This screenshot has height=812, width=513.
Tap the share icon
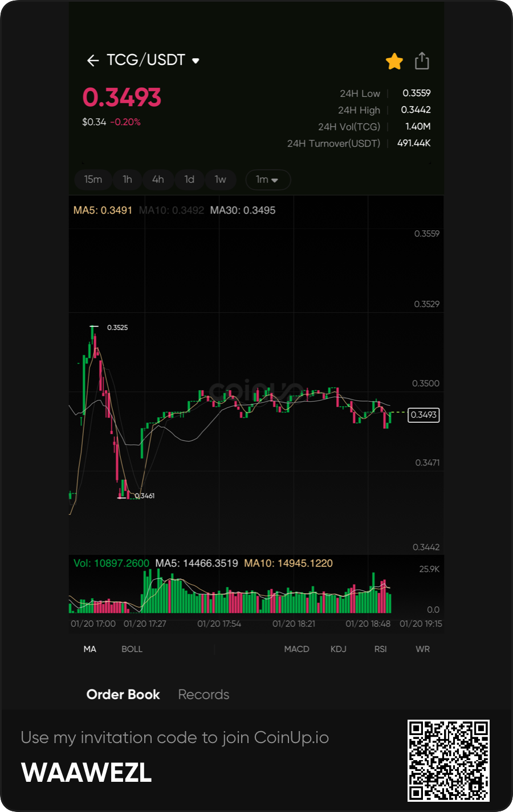422,60
